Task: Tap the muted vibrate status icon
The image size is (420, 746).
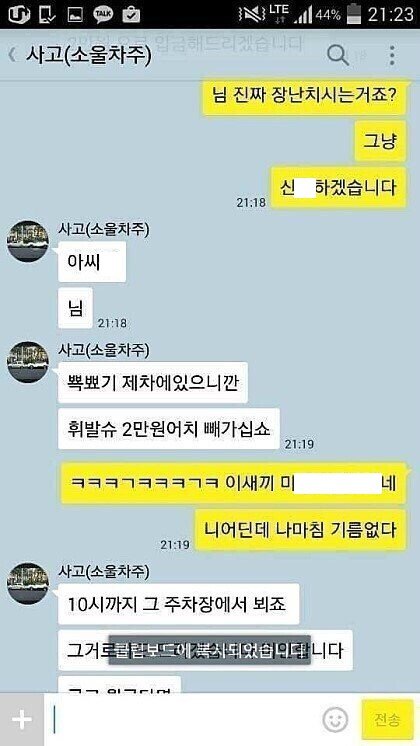Action: 251,14
